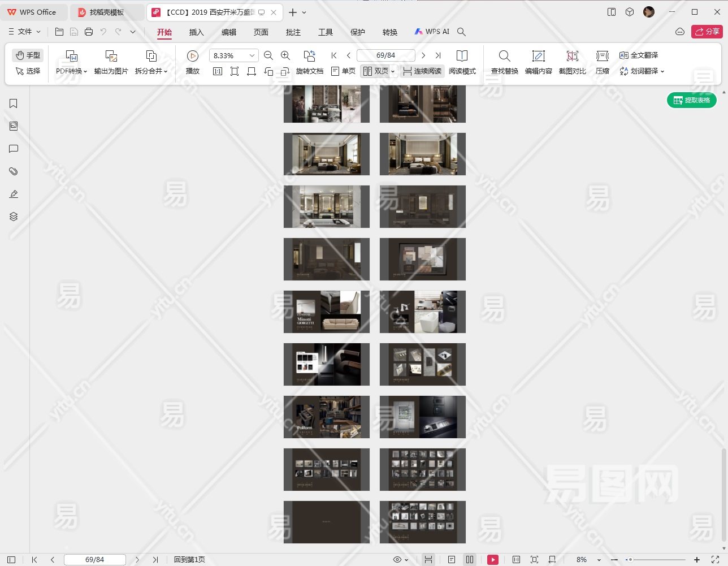Open the 插入 ribbon tab
This screenshot has height=566, width=728.
(x=196, y=32)
